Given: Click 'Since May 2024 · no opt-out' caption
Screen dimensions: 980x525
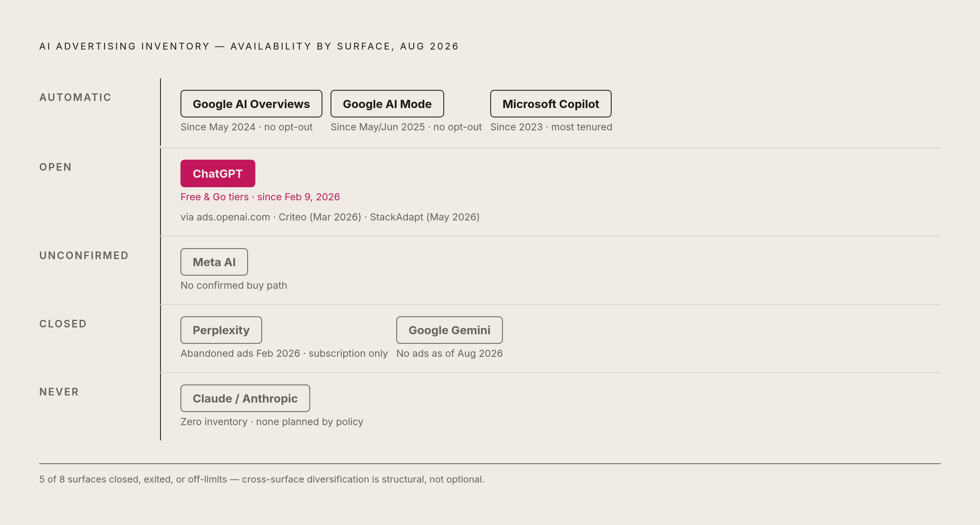Looking at the screenshot, I should tap(247, 127).
